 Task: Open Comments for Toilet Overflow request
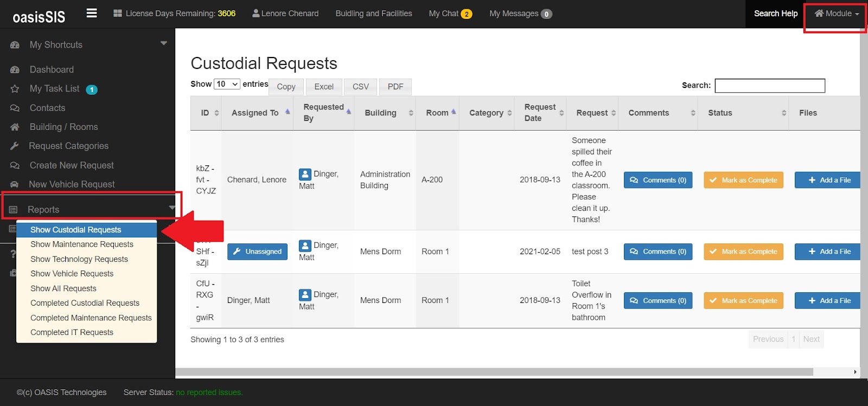[x=658, y=301]
